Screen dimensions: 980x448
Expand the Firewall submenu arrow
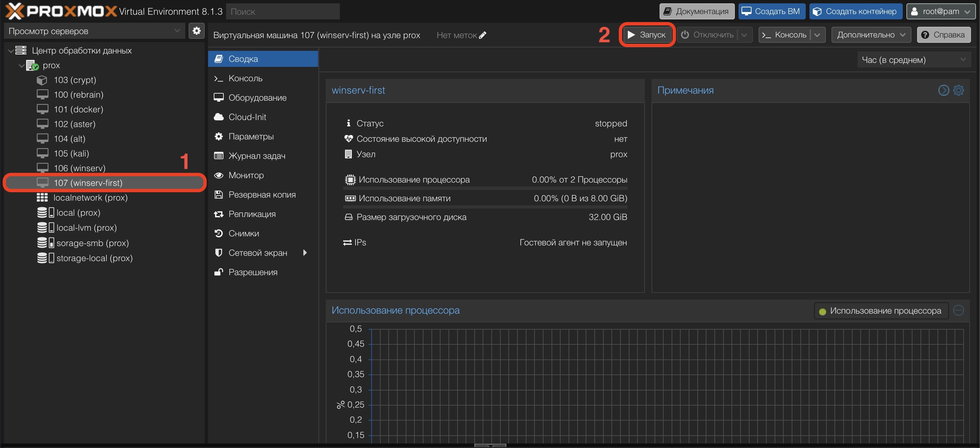(304, 252)
